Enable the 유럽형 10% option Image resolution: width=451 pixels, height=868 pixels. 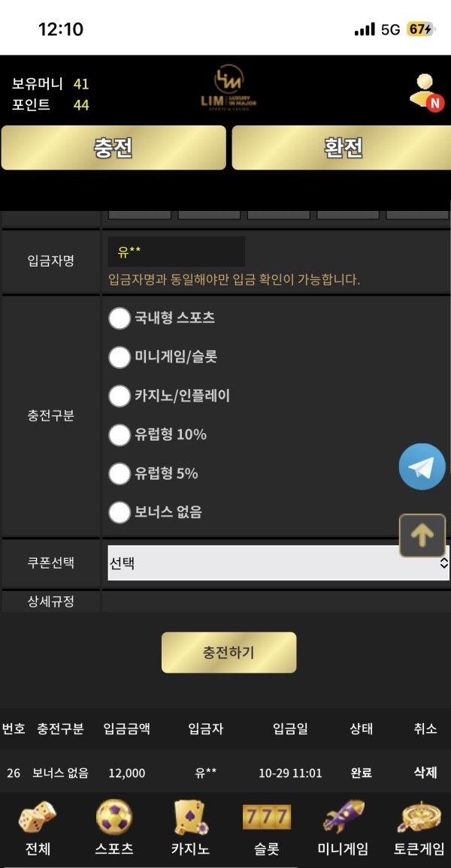(119, 435)
